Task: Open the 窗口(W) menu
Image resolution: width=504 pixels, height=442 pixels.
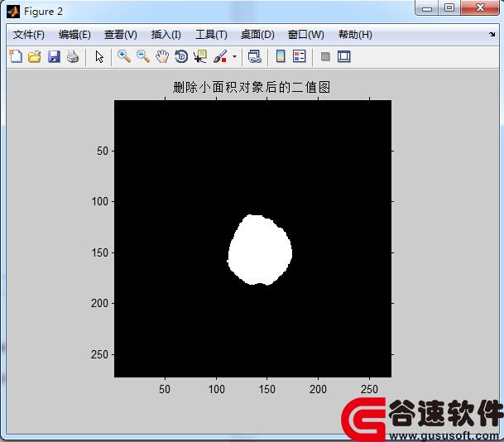Action: pos(305,35)
